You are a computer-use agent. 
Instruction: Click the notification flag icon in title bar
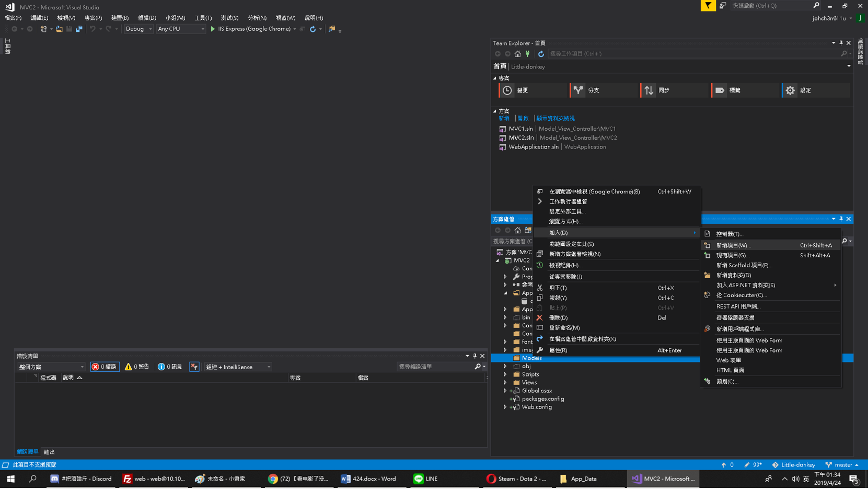pos(708,6)
